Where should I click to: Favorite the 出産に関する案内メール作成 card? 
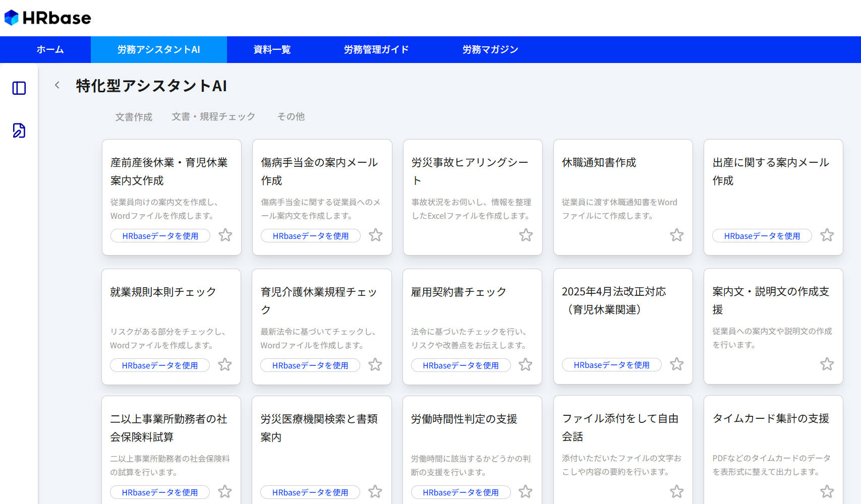(827, 235)
